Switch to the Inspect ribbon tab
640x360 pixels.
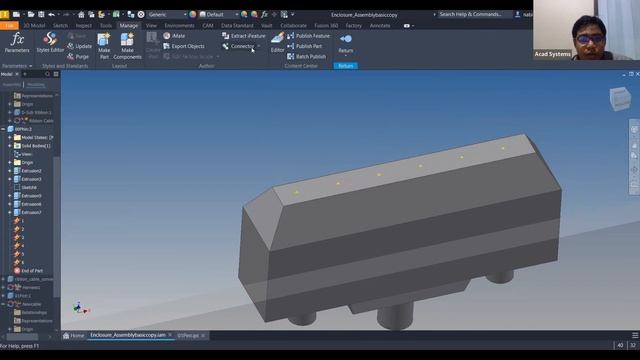(x=84, y=26)
